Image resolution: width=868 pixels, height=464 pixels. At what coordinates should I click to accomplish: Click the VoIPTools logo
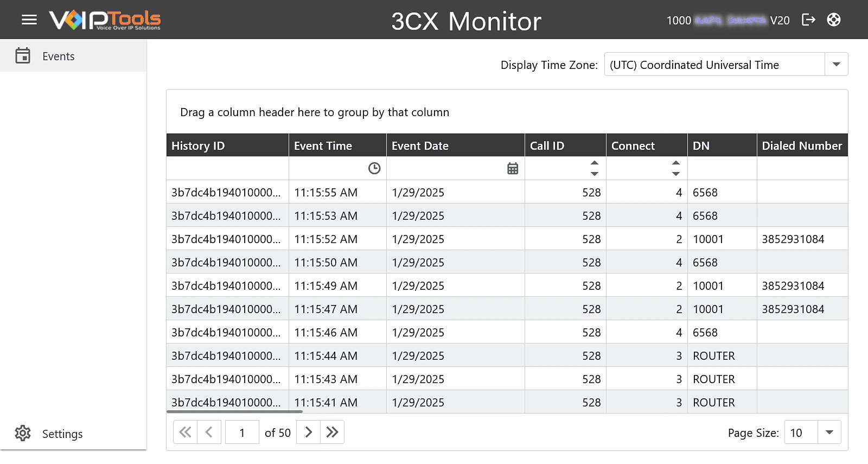(105, 20)
